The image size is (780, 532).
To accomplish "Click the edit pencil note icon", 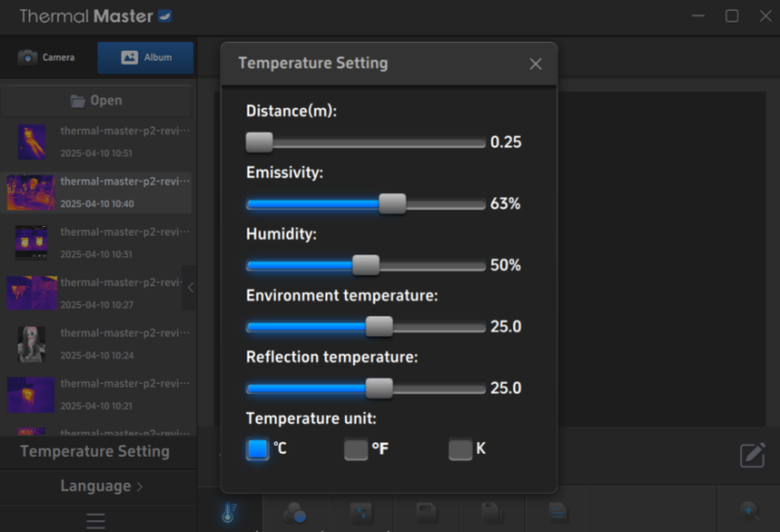I will pyautogui.click(x=752, y=454).
